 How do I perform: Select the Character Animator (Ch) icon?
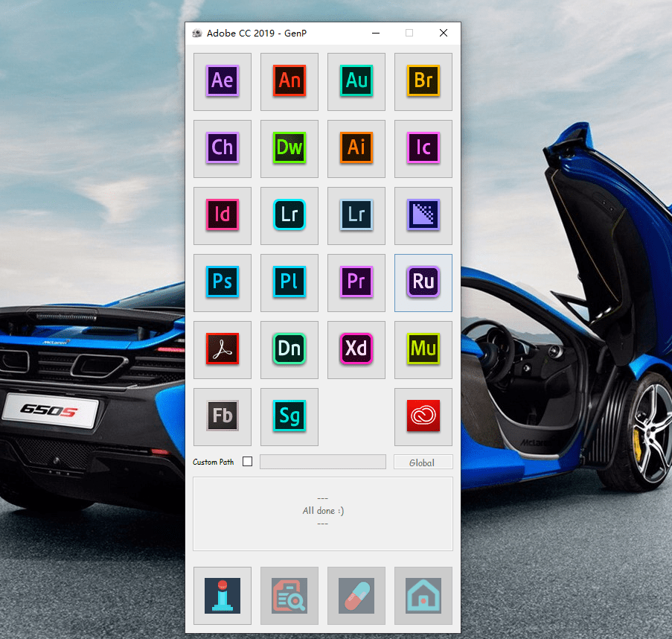click(x=222, y=148)
